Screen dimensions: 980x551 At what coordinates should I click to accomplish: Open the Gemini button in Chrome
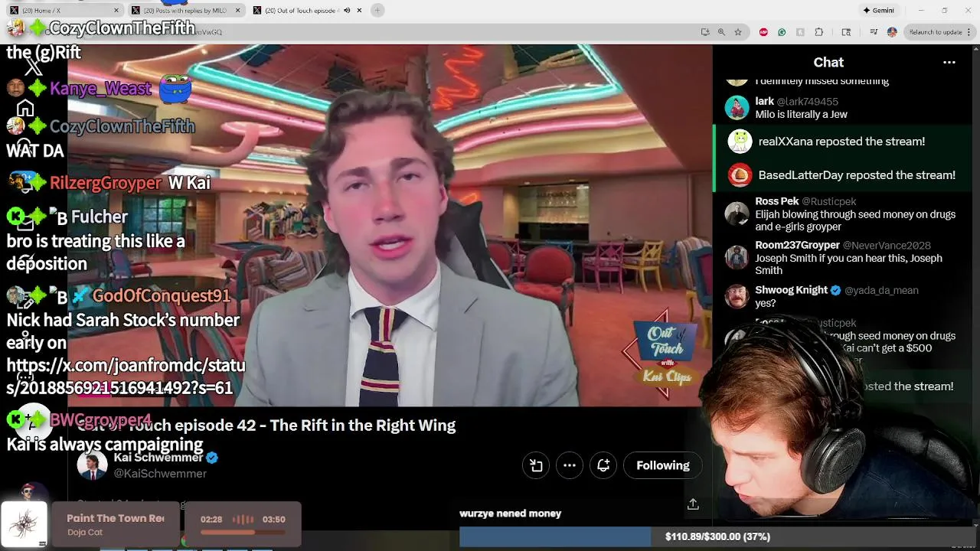click(878, 10)
